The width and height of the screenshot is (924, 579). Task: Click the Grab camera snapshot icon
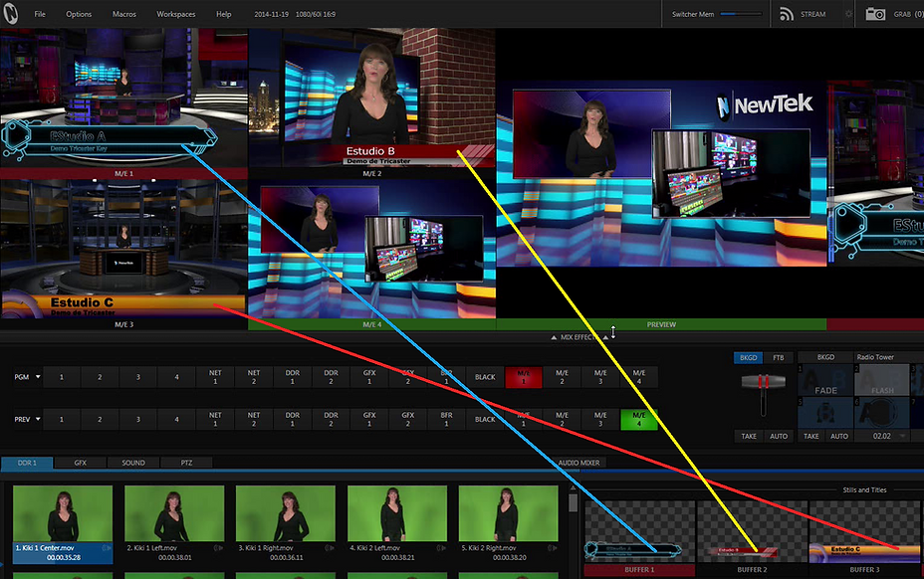(875, 14)
